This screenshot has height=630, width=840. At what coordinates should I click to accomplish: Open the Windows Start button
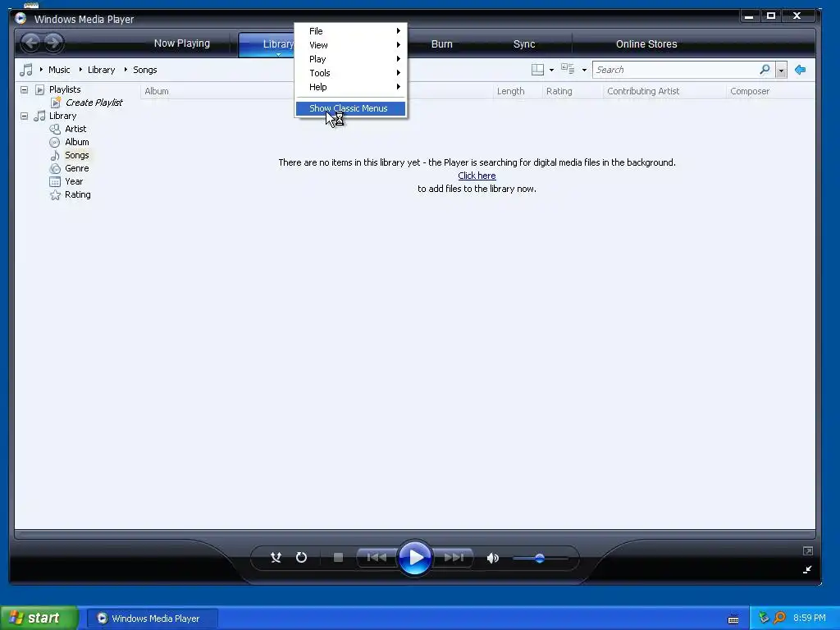pos(39,618)
